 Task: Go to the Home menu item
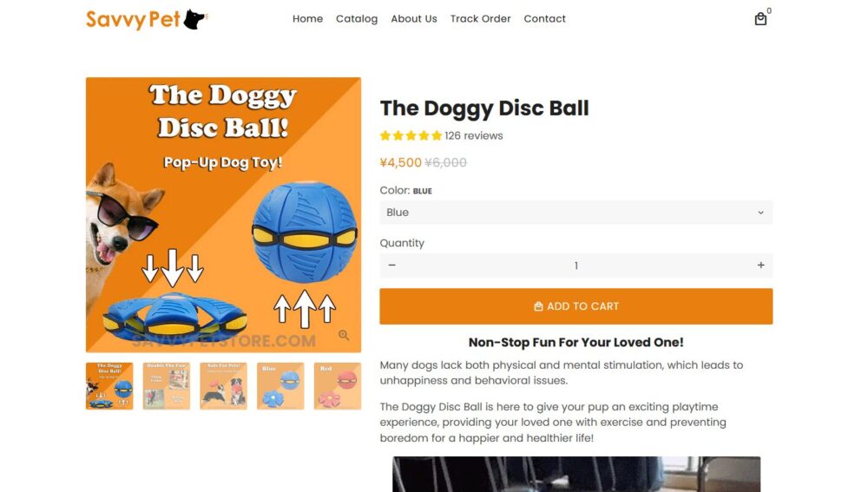(308, 19)
